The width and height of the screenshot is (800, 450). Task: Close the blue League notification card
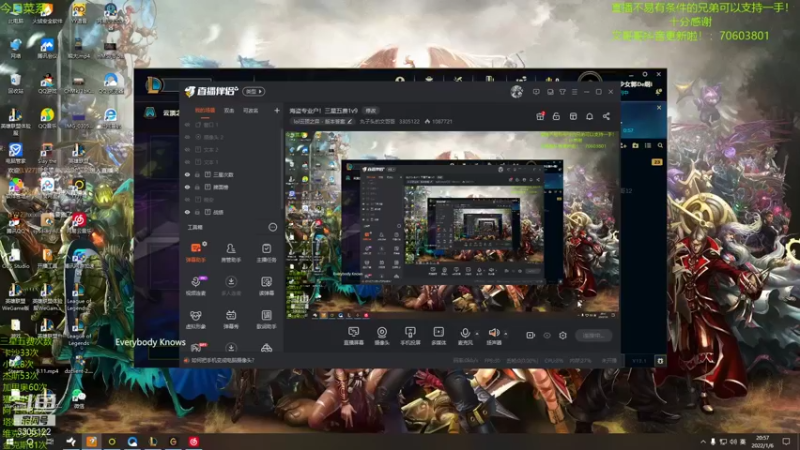click(659, 108)
